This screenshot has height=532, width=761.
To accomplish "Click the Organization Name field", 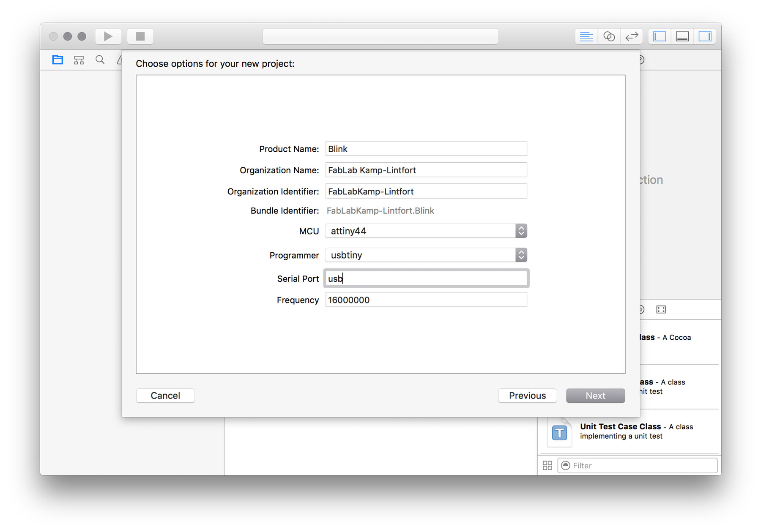I will coord(426,170).
